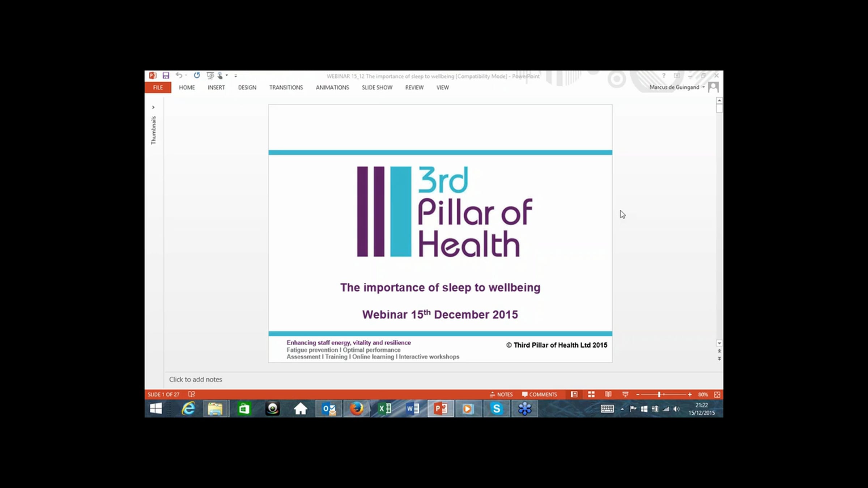Image resolution: width=868 pixels, height=488 pixels.
Task: Click the zoom slider handle
Action: point(659,394)
